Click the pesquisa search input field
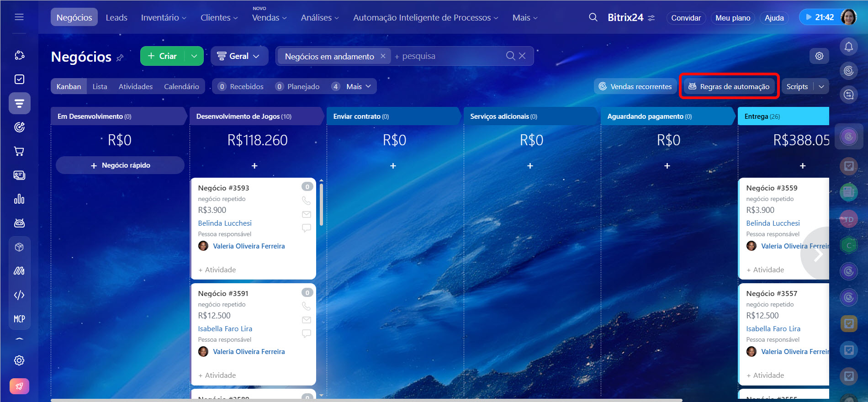Image resolution: width=868 pixels, height=402 pixels. pyautogui.click(x=448, y=56)
